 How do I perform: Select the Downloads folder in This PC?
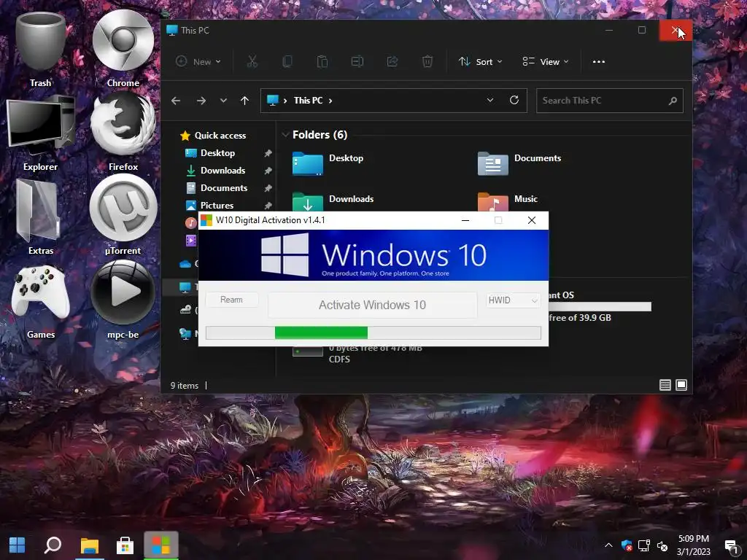point(333,201)
